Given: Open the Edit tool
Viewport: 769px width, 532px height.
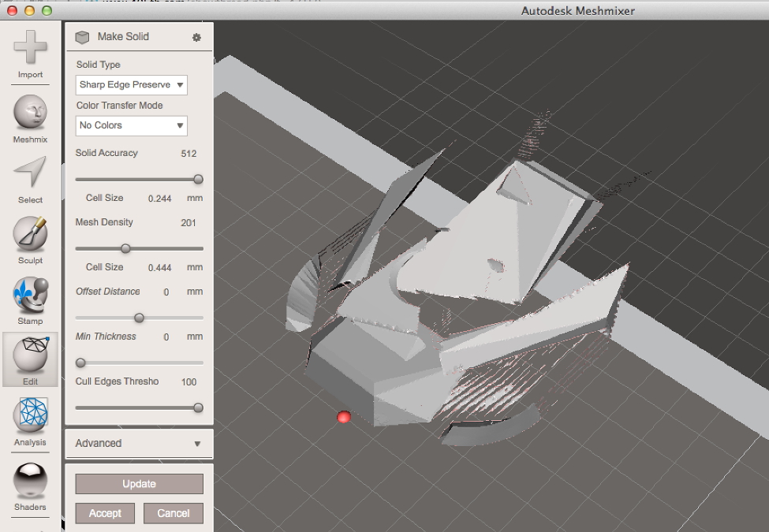Looking at the screenshot, I should coord(31,356).
